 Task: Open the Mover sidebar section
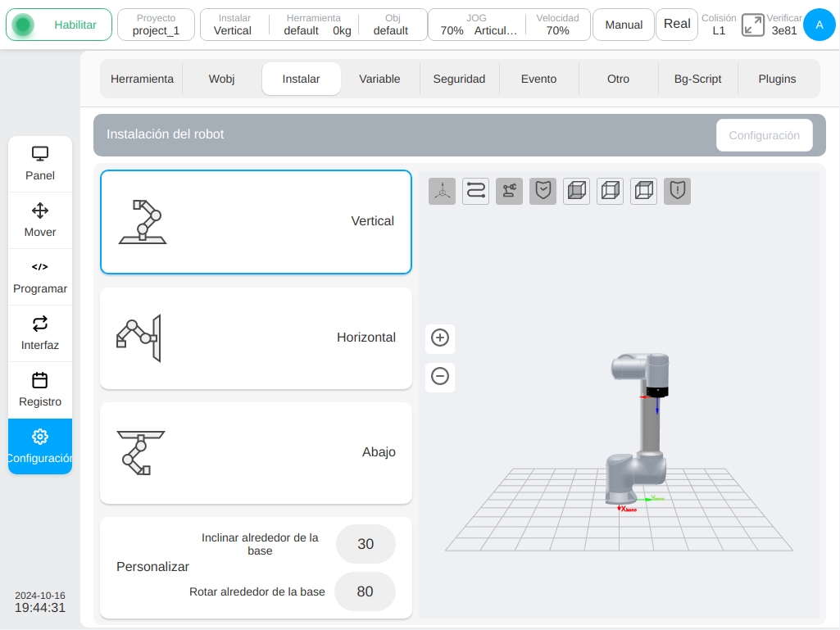[40, 220]
